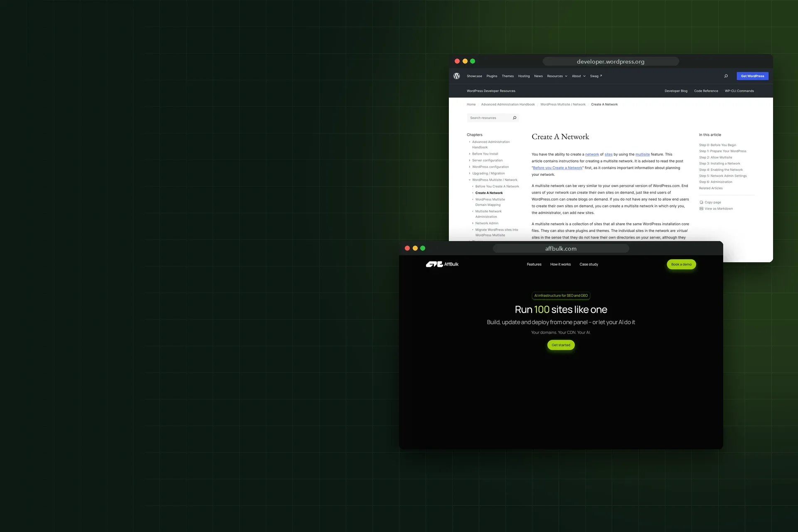Open WordPress Multisite Domain Mapping chapter
This screenshot has width=798, height=532.
coord(490,202)
